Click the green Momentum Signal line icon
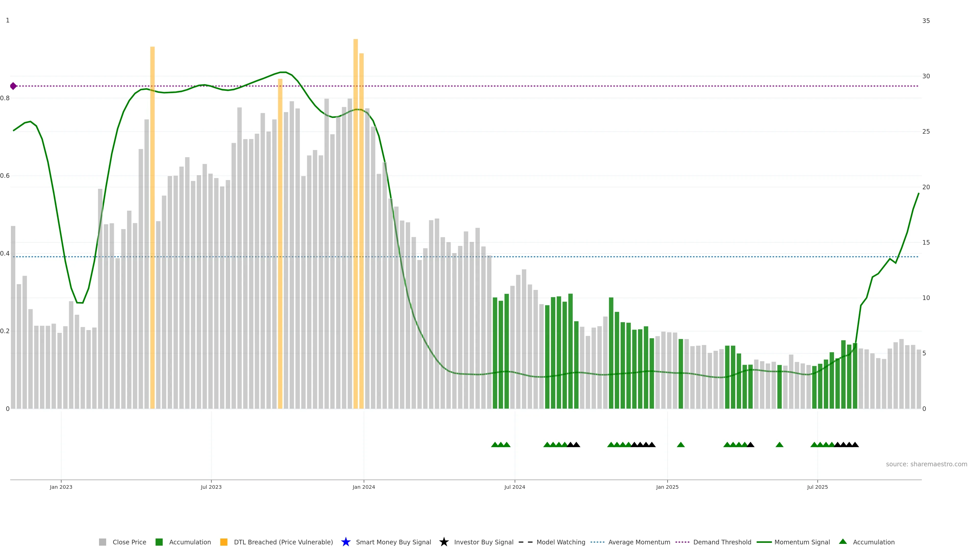 pyautogui.click(x=764, y=542)
